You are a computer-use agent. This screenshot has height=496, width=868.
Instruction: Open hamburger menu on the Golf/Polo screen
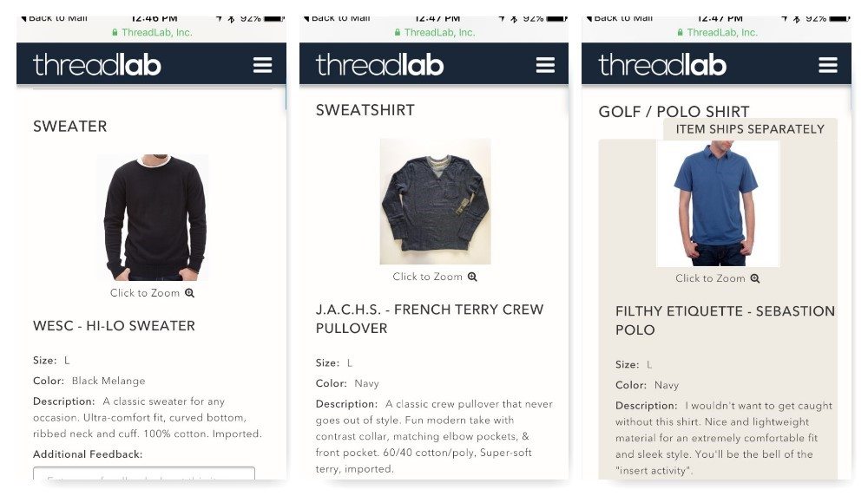point(828,65)
